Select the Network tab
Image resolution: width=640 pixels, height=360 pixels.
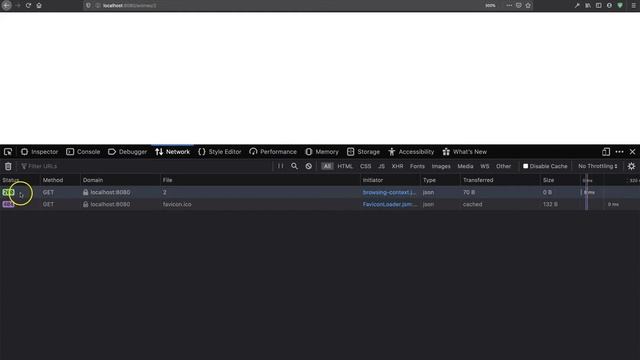pyautogui.click(x=172, y=152)
